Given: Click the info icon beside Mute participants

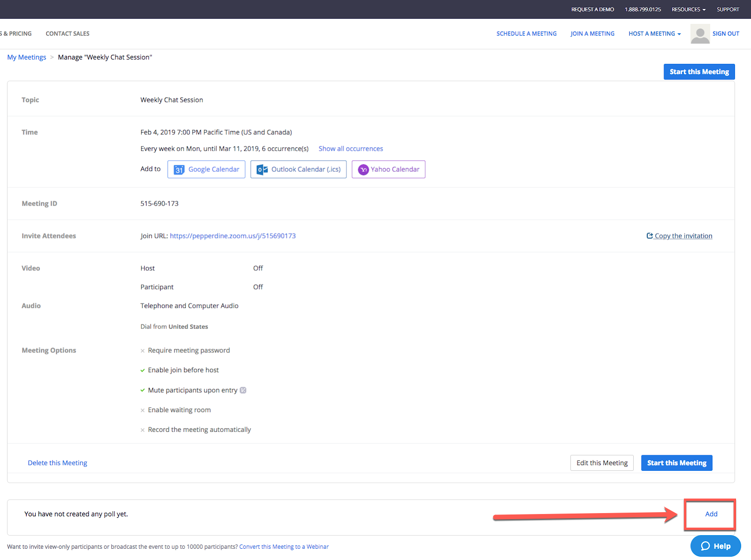Looking at the screenshot, I should pyautogui.click(x=243, y=390).
